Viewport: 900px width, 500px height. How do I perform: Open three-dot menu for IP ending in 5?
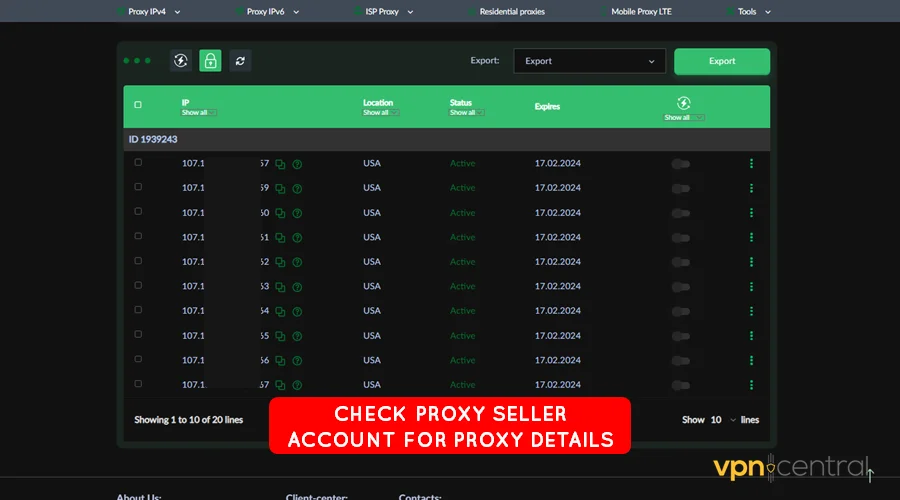[751, 336]
